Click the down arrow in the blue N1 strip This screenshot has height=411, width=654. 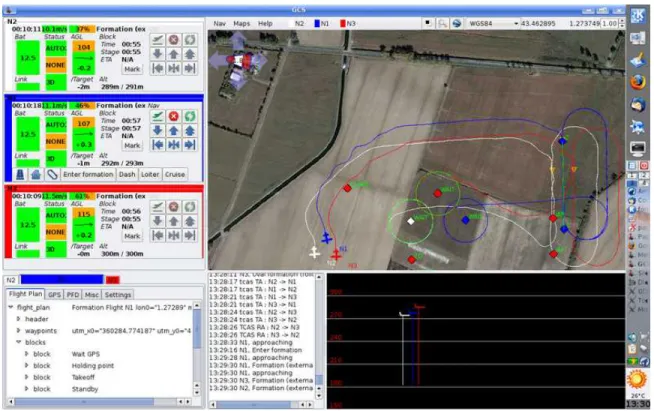point(158,131)
